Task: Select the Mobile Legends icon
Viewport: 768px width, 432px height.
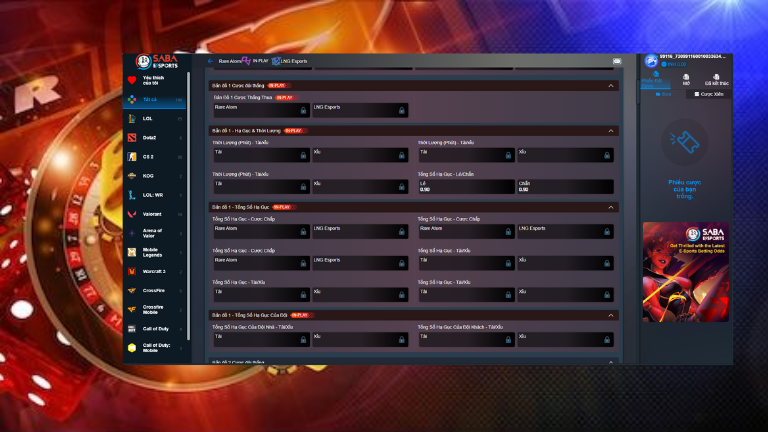Action: (132, 252)
